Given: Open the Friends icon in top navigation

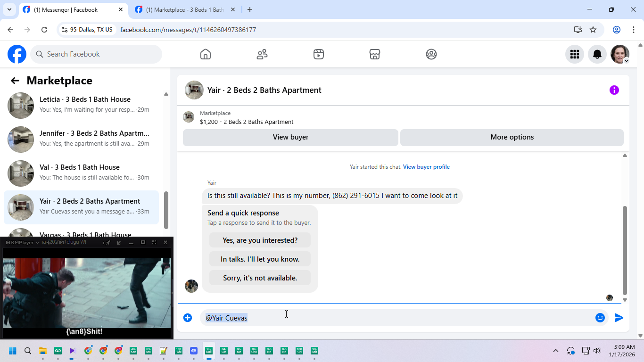Looking at the screenshot, I should pos(262,54).
